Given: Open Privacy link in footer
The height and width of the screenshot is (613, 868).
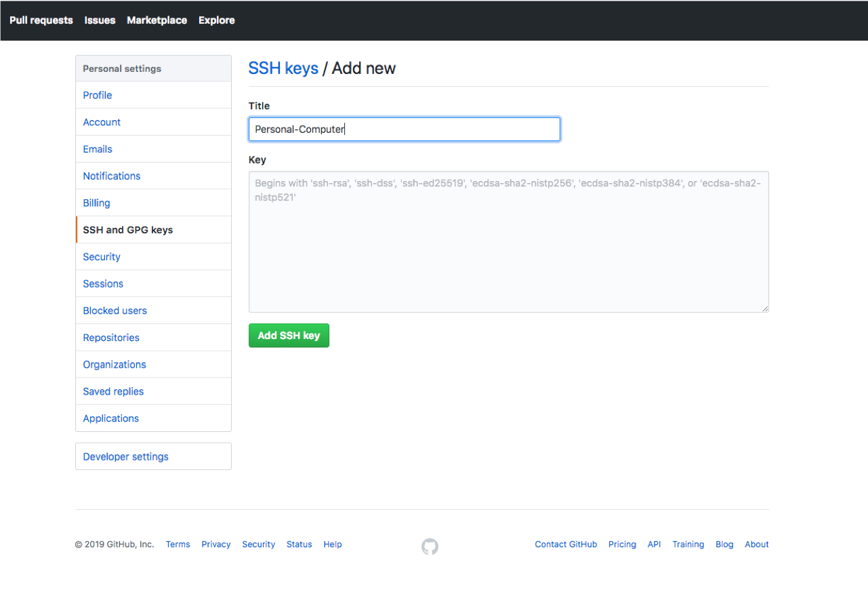Looking at the screenshot, I should pos(216,545).
